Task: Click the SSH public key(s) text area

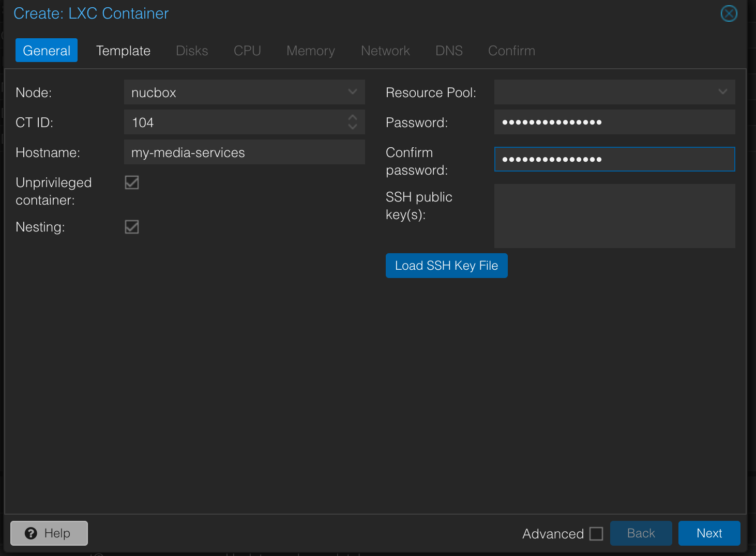Action: click(615, 216)
